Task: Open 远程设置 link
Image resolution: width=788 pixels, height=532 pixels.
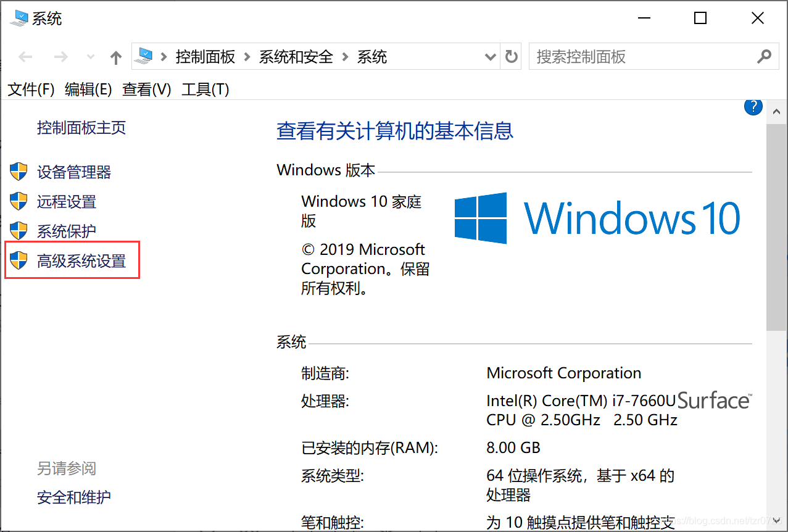Action: click(67, 202)
